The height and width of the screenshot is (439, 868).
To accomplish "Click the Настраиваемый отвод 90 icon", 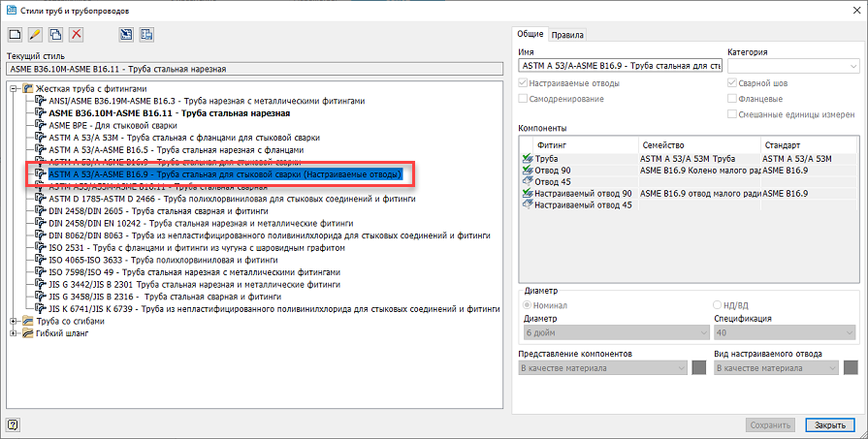I will tap(527, 194).
